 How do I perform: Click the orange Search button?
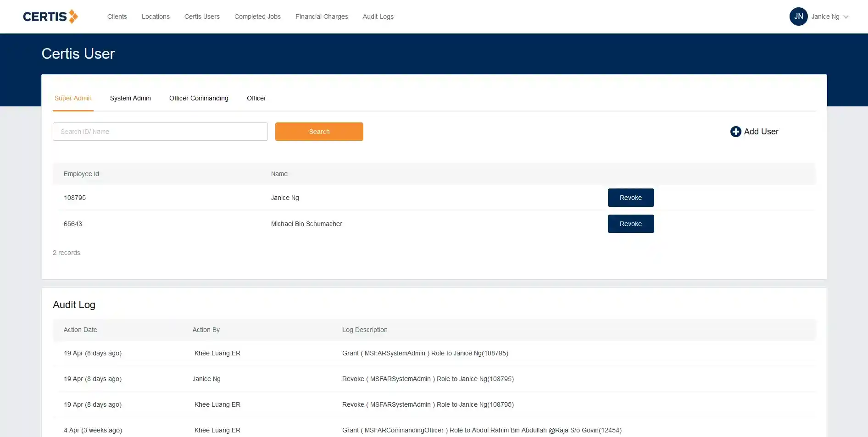(x=319, y=132)
